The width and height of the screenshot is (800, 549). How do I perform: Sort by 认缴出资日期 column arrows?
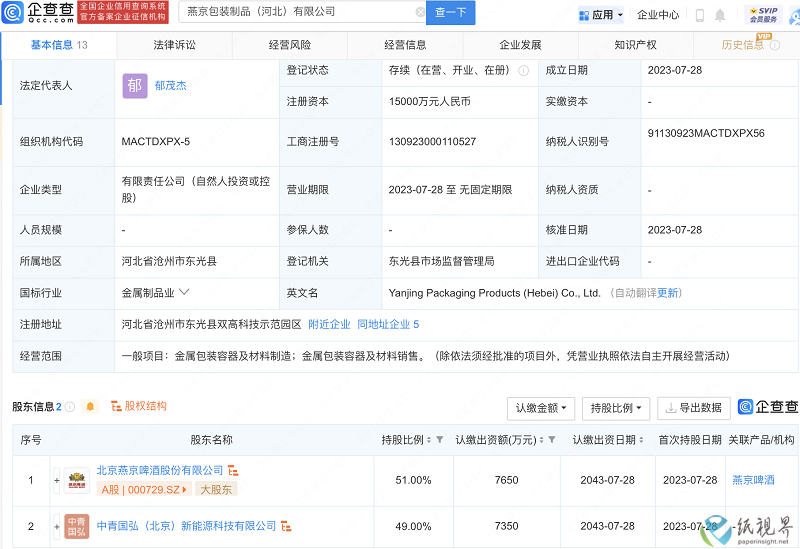pyautogui.click(x=641, y=440)
